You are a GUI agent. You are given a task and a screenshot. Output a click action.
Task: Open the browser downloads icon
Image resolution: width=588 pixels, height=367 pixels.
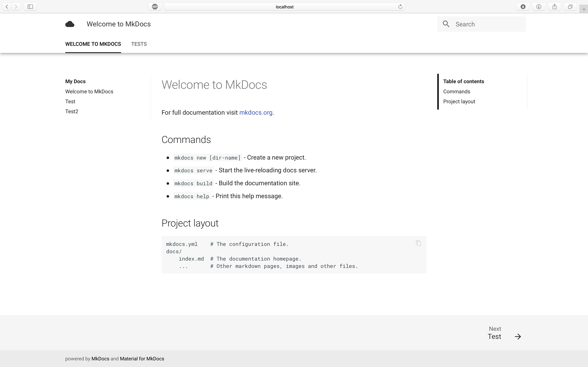point(523,7)
